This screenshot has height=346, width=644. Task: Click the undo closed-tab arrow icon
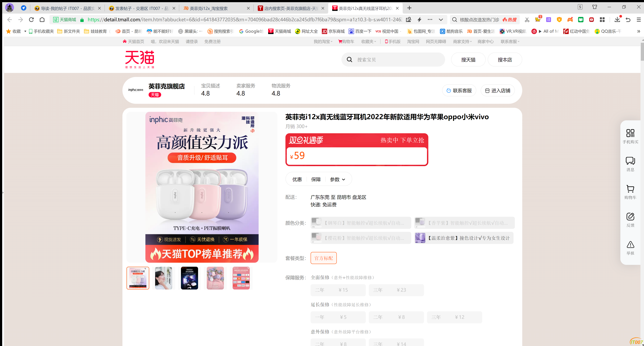coord(628,20)
